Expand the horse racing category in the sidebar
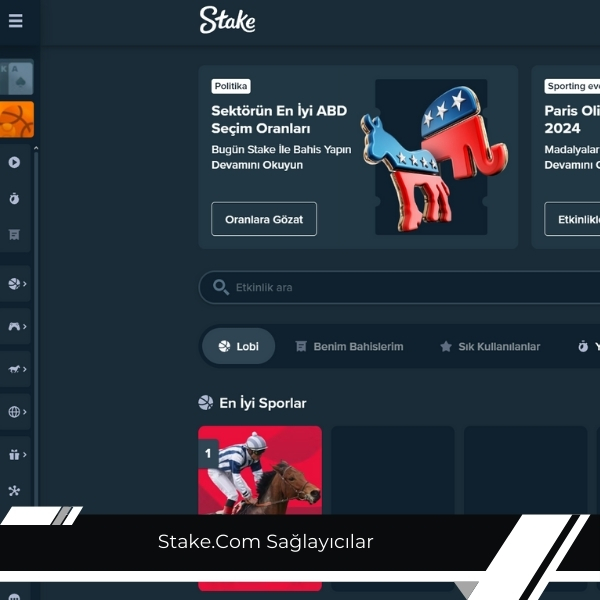 click(15, 369)
